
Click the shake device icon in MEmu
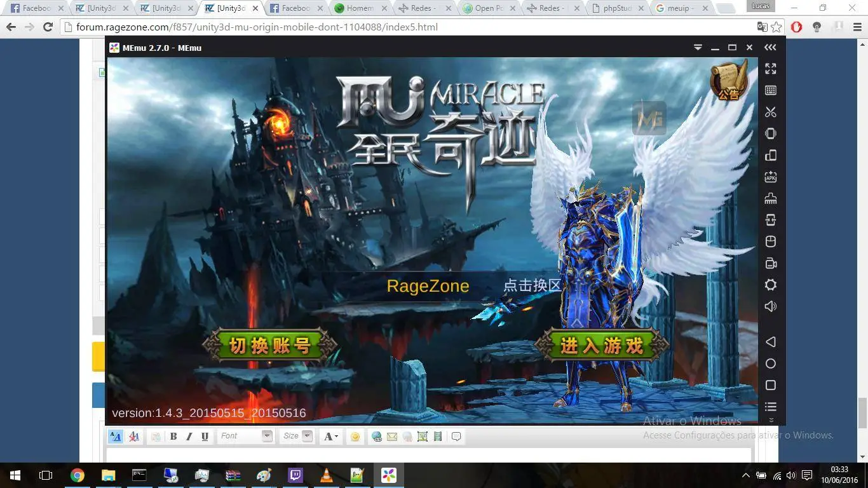pos(771,133)
